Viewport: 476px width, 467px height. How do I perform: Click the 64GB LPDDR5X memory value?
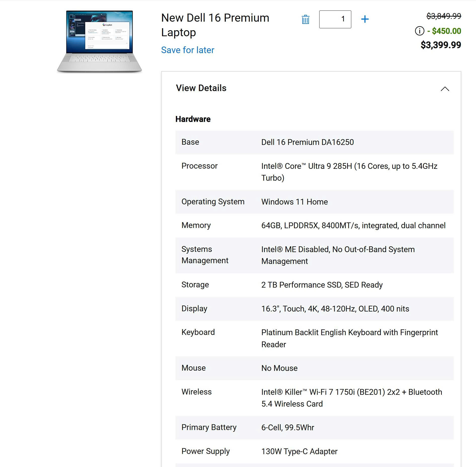pyautogui.click(x=353, y=225)
